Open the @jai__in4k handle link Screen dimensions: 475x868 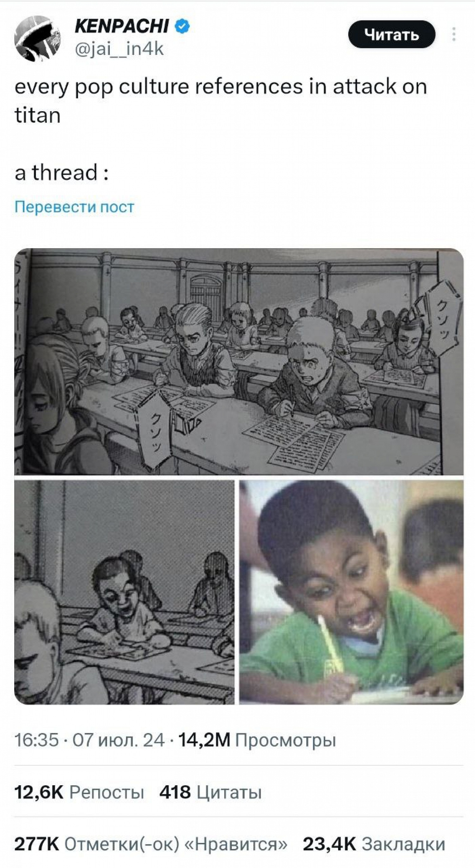click(x=119, y=49)
